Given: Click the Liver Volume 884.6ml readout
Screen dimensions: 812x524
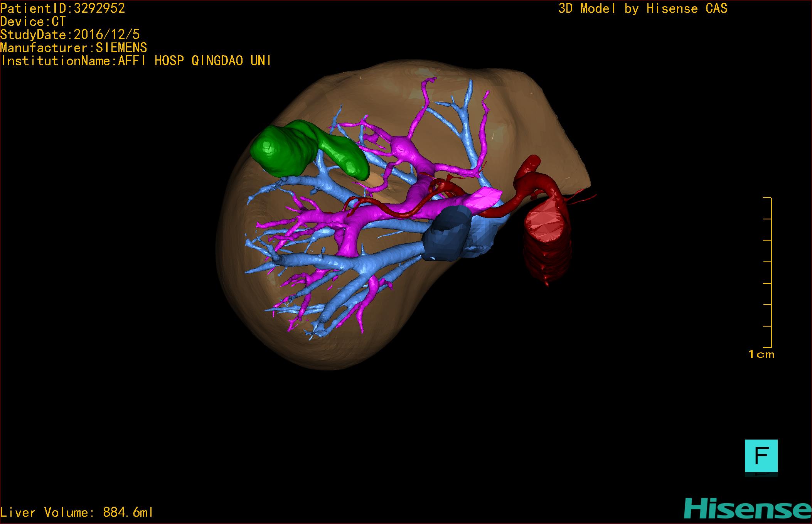Looking at the screenshot, I should click(77, 512).
